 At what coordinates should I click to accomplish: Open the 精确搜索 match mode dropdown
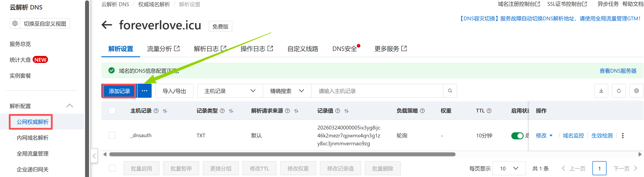click(287, 91)
